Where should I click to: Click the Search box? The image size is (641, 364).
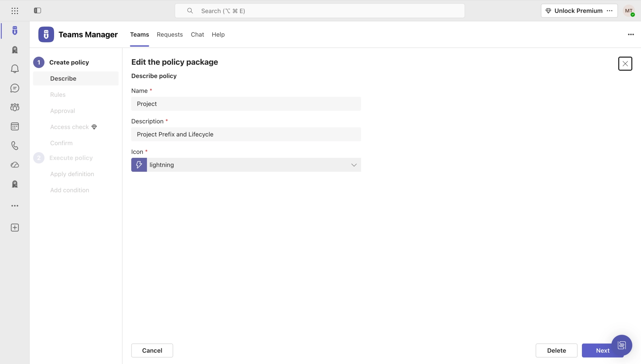319,11
